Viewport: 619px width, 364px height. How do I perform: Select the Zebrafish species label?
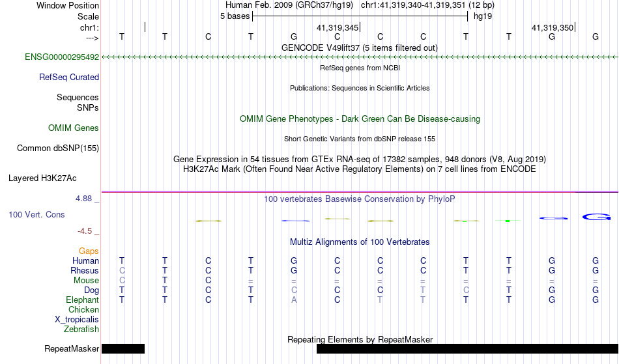pyautogui.click(x=81, y=329)
